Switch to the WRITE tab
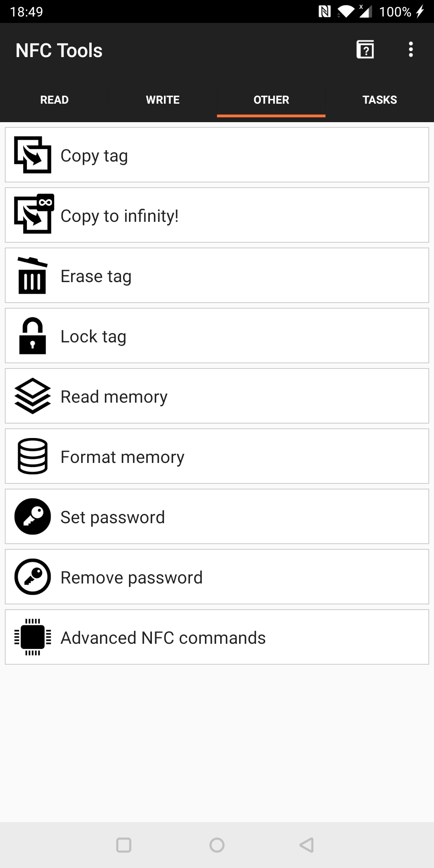 [162, 100]
